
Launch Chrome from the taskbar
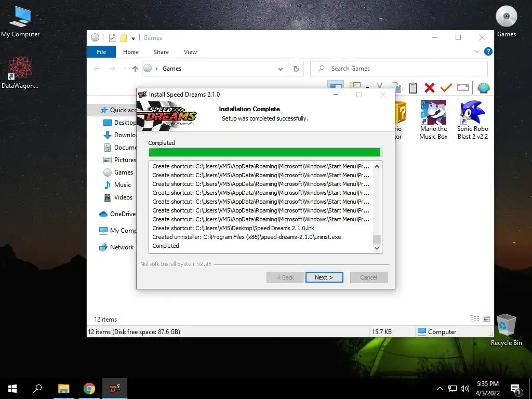pos(89,389)
